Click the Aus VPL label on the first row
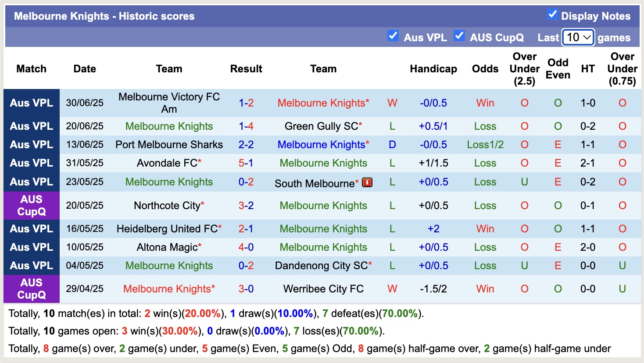This screenshot has height=363, width=644. click(31, 103)
